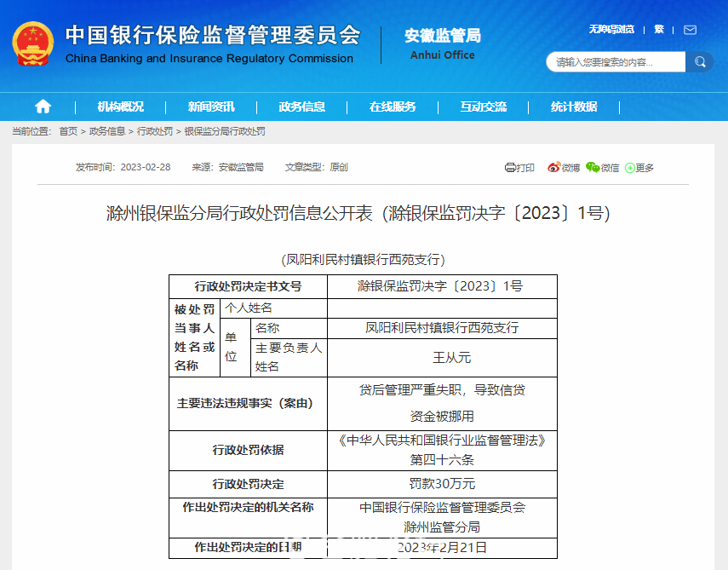Open the mail envelope icon
Screen dimensions: 728x570
tap(690, 30)
